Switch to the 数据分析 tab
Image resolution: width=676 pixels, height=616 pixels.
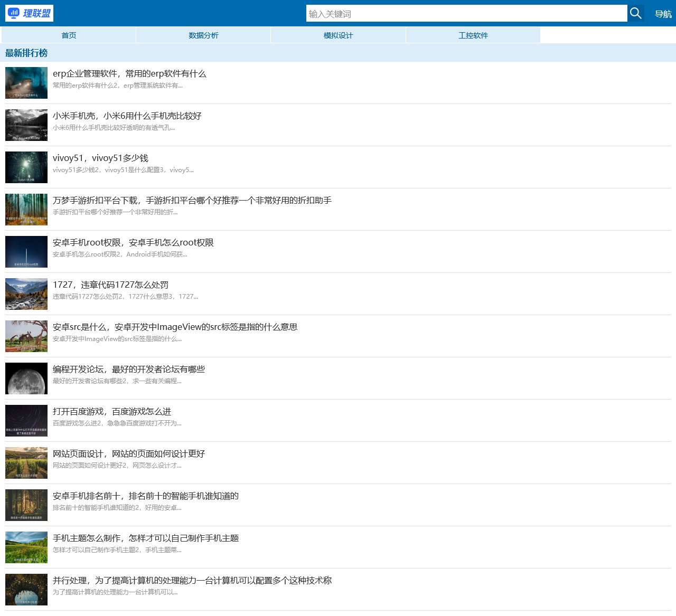(x=203, y=35)
